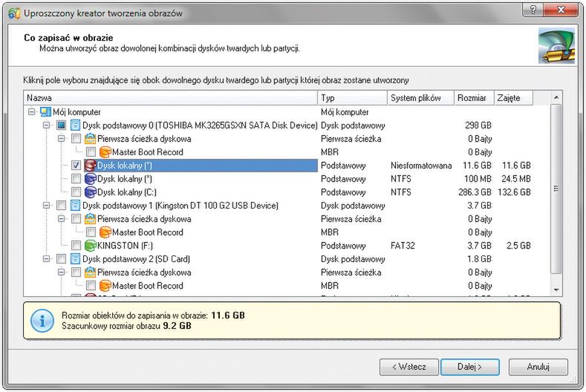This screenshot has width=586, height=392.
Task: Sort by the Nazwa column header
Action: coord(170,98)
